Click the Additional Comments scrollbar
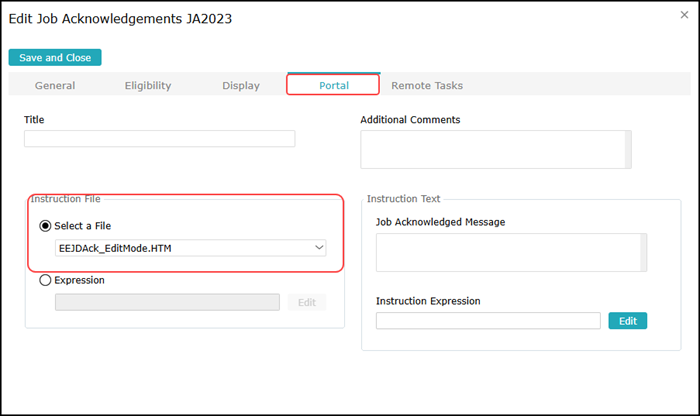700x416 pixels. [x=628, y=149]
